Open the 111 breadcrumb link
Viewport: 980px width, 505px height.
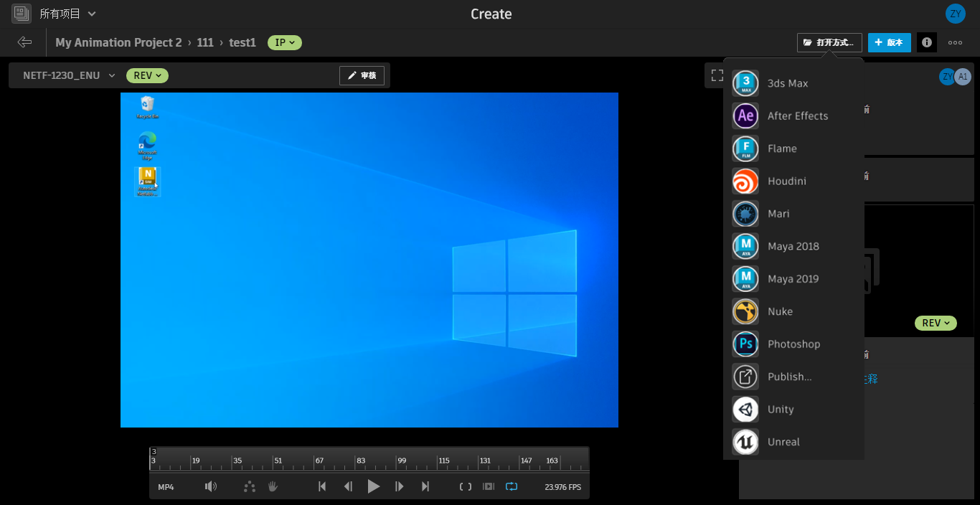(205, 42)
